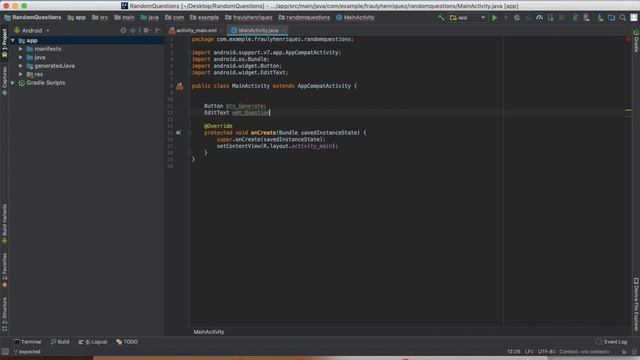The image size is (640, 360).
Task: Click the Make Project hammer icon
Action: click(x=441, y=18)
